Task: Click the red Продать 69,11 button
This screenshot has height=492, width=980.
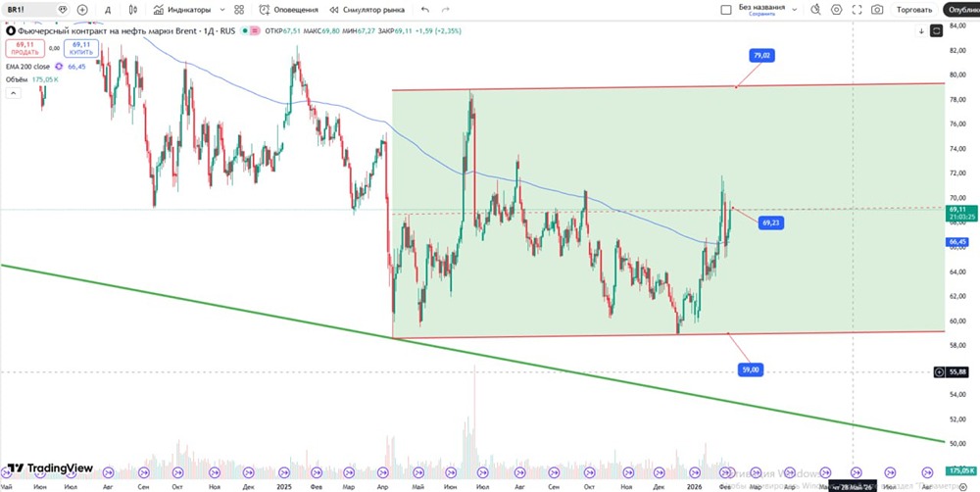Action: 25,48
